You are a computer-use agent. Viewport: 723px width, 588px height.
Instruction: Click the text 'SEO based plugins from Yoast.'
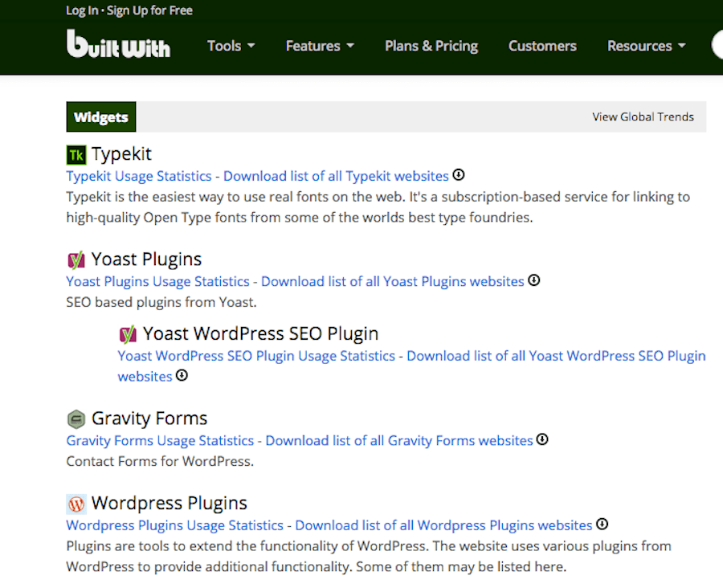point(161,302)
